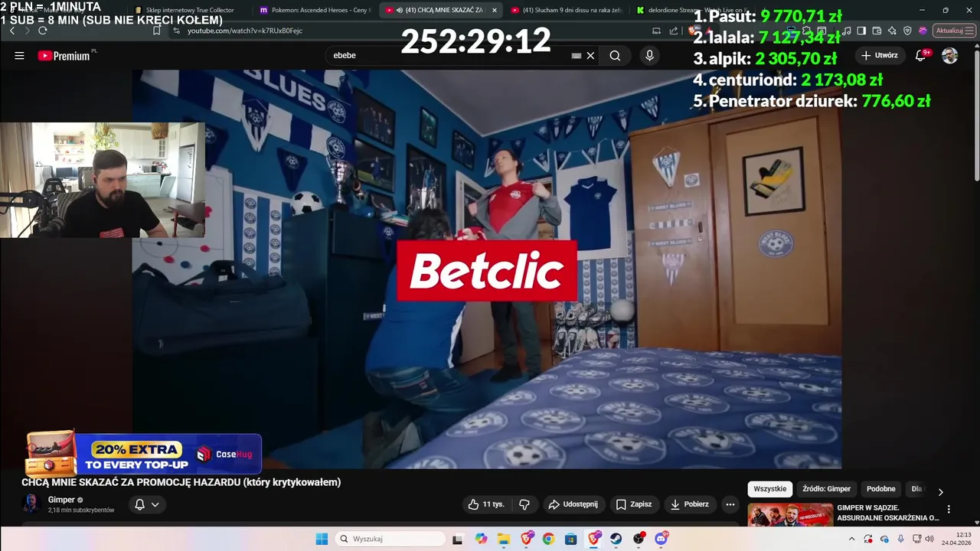The height and width of the screenshot is (551, 980).
Task: Toggle the browser sidebar panel icon
Action: click(x=861, y=31)
